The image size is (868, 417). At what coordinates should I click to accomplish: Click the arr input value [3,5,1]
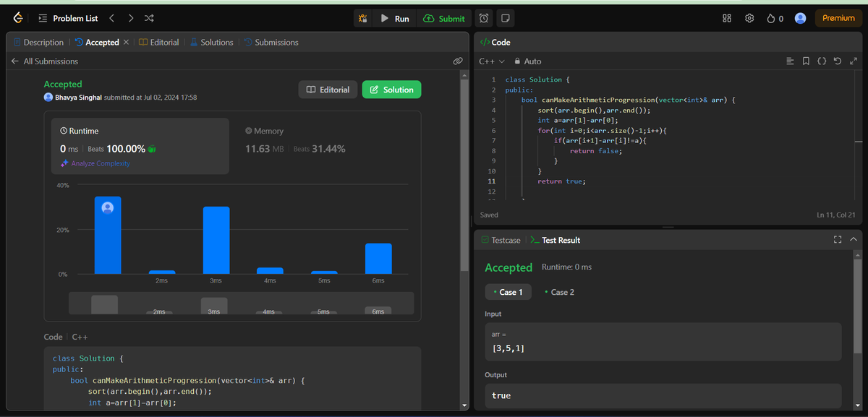509,349
